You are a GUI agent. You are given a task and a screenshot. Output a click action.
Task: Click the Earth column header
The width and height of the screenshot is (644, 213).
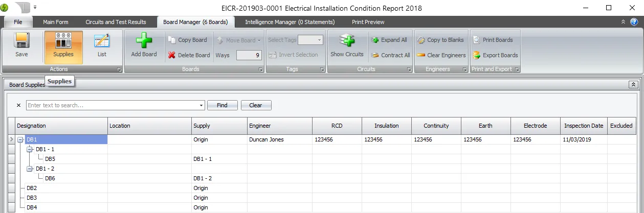485,126
